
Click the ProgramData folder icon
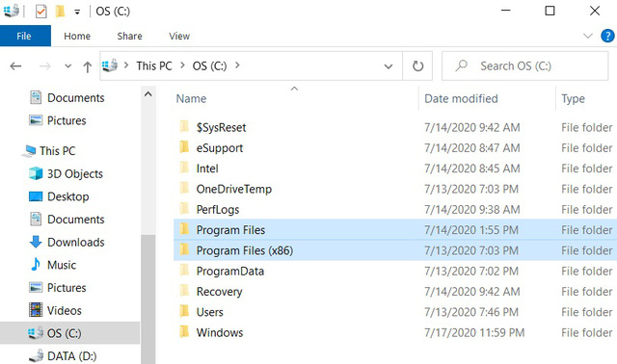tap(184, 270)
